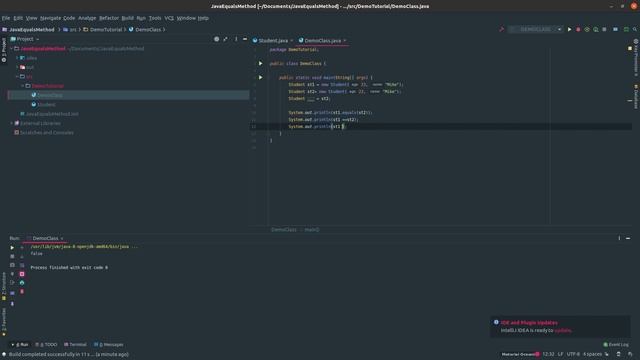Toggle the Structure vertical side tab
Viewport: 640px width, 360px height.
4,287
